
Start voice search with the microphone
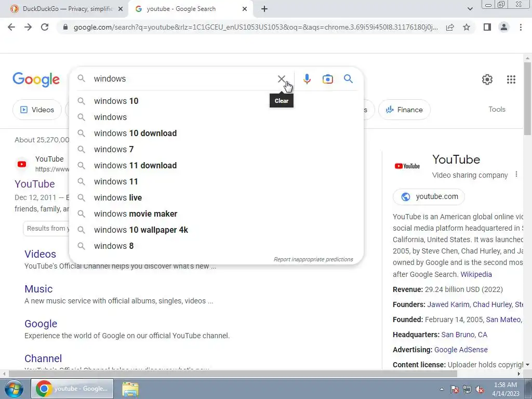[307, 79]
